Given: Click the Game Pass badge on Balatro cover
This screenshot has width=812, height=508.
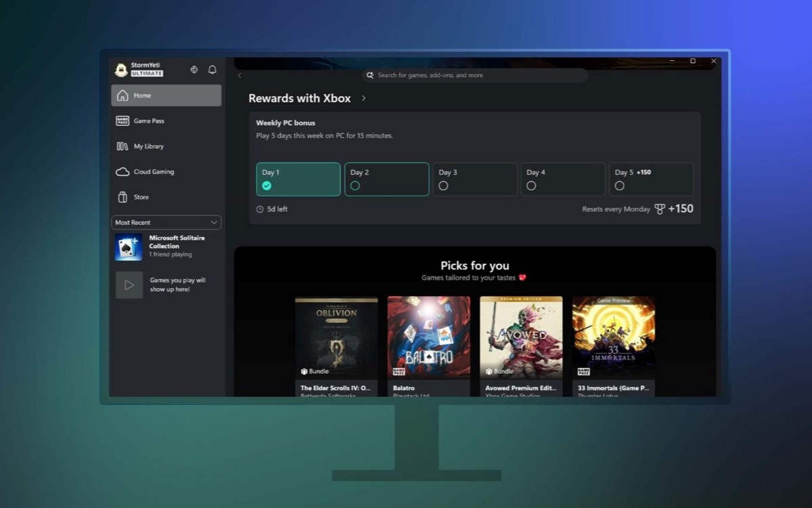Looking at the screenshot, I should (x=399, y=372).
